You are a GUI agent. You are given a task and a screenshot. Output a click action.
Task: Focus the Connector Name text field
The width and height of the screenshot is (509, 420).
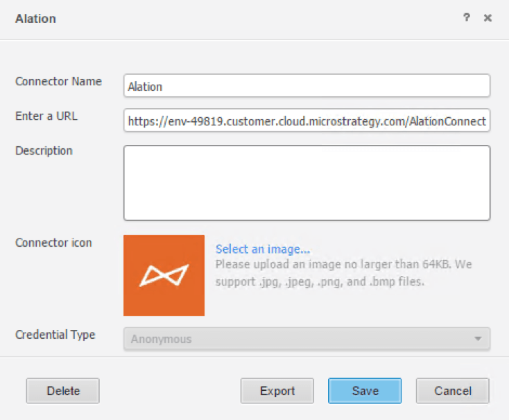coord(307,86)
